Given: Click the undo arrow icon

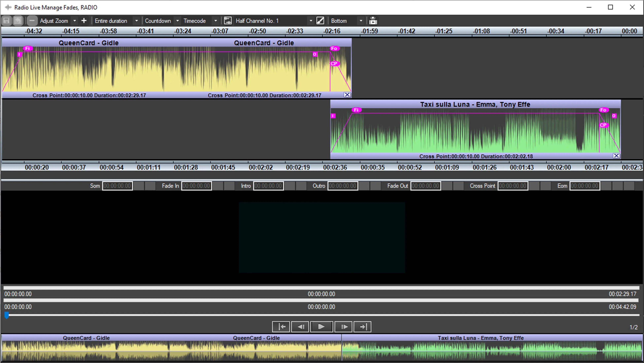Looking at the screenshot, I should 18,21.
